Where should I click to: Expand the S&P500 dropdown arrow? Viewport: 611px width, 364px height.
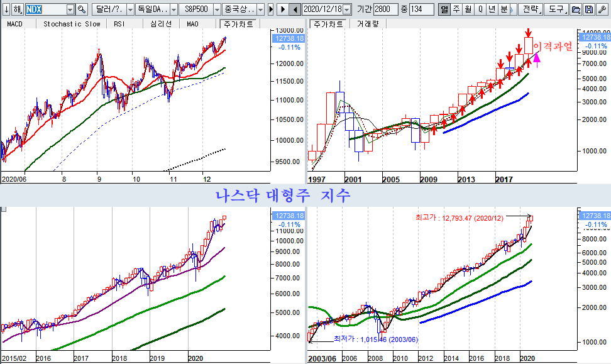coord(217,9)
